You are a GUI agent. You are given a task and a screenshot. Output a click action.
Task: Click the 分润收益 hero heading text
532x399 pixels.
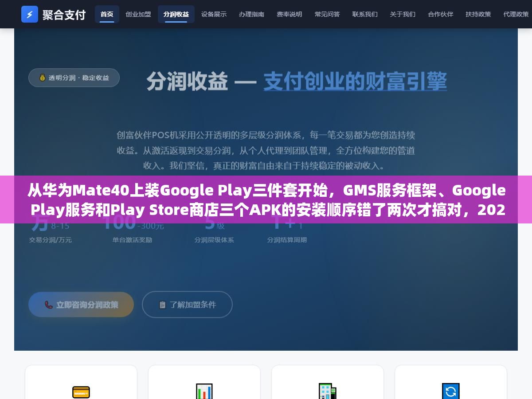pyautogui.click(x=187, y=82)
